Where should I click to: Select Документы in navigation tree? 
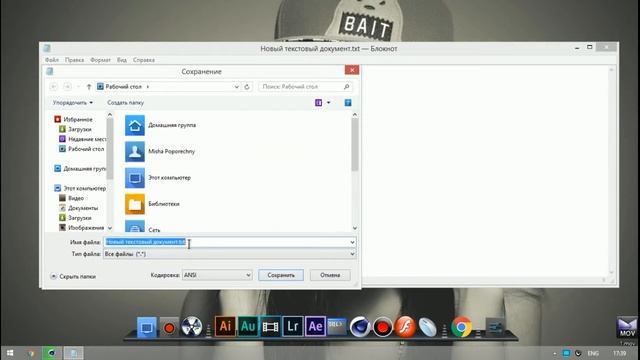pos(78,208)
